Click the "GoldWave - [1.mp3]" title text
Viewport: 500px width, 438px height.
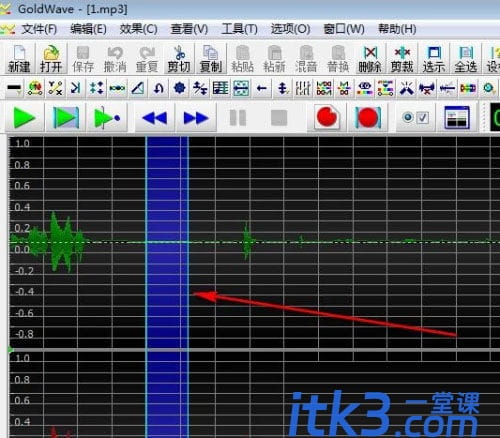pos(73,9)
